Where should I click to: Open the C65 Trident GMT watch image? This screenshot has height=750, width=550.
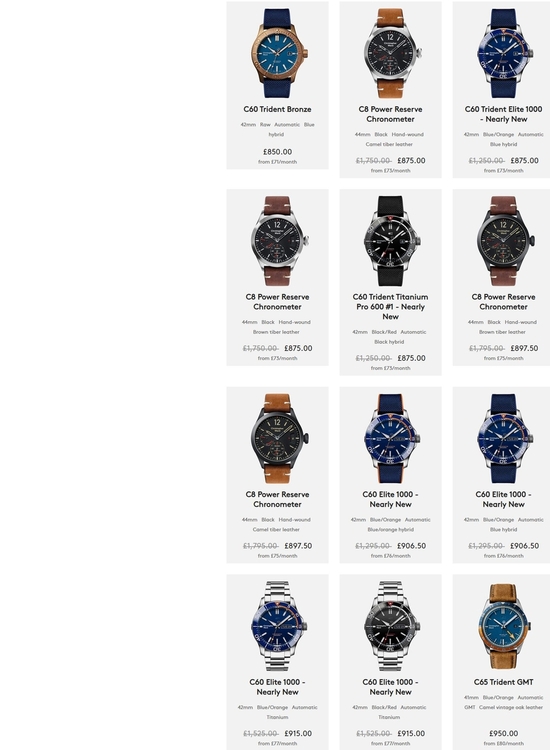pos(504,626)
